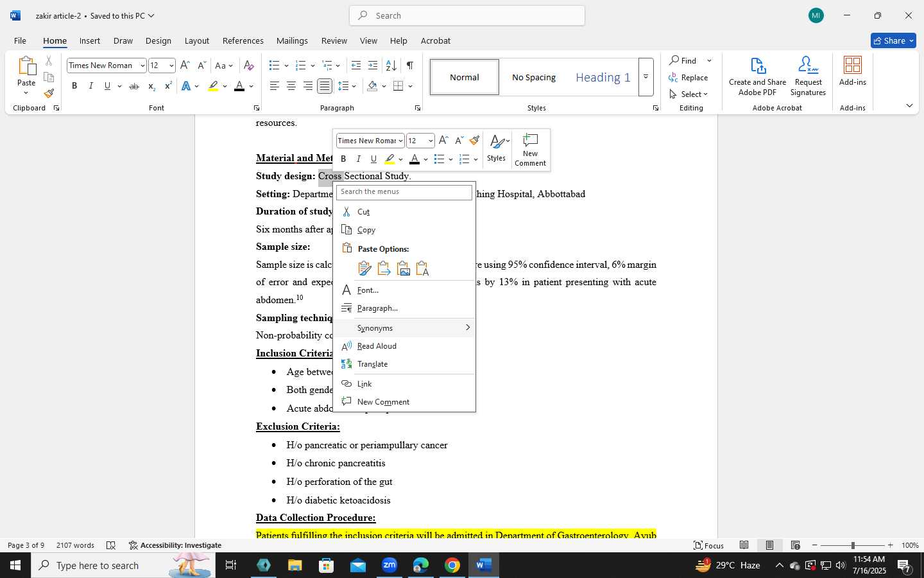Apply superscript formatting

click(168, 86)
